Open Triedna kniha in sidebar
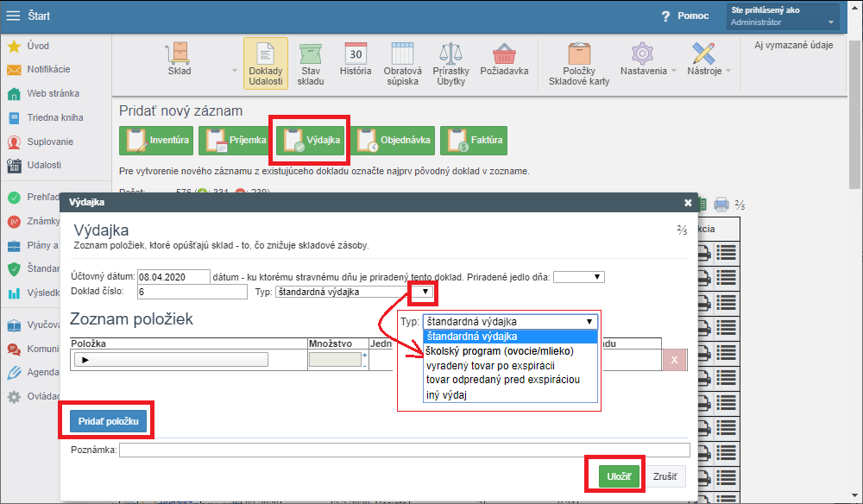 (x=55, y=117)
